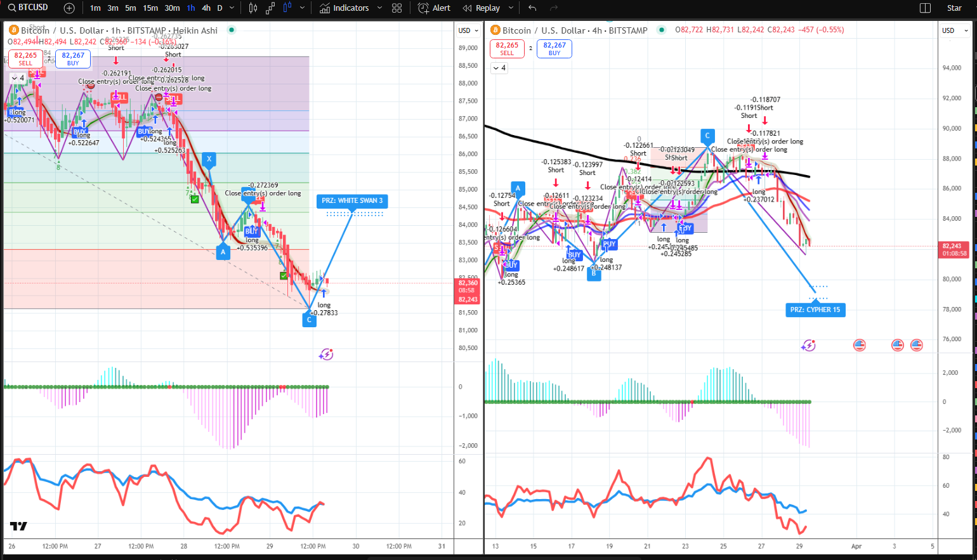Select the 1h timeframe
Screen dimensions: 977x560
191,8
